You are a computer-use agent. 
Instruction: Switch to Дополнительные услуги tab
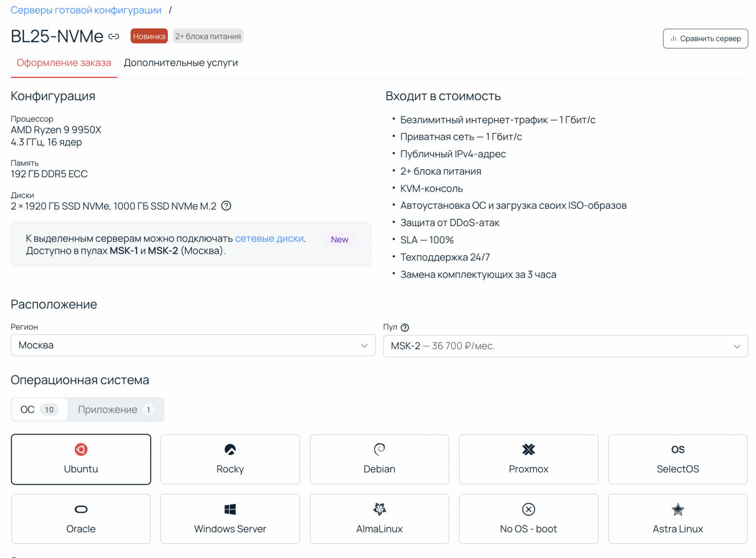coord(181,63)
